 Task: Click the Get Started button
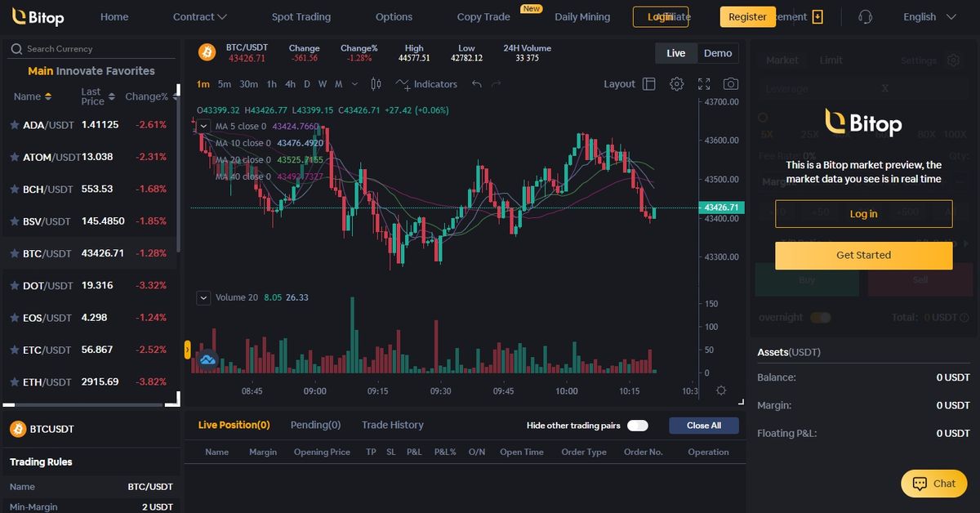pos(863,255)
